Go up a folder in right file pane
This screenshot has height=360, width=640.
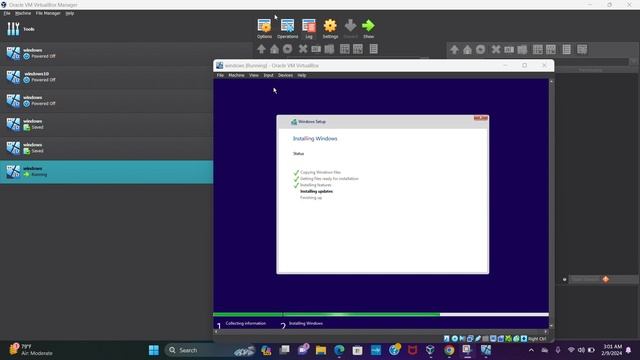454,50
